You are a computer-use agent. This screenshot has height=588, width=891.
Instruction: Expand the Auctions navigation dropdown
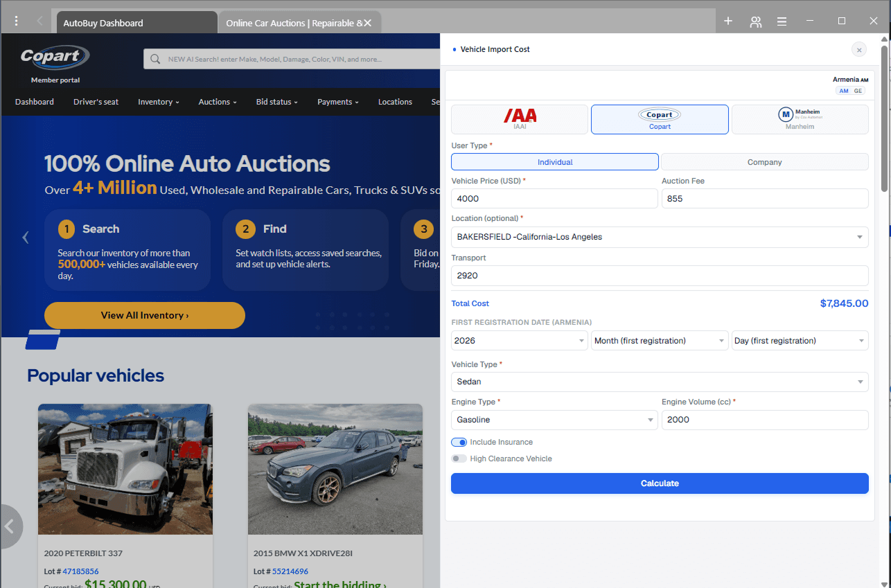[x=218, y=102]
